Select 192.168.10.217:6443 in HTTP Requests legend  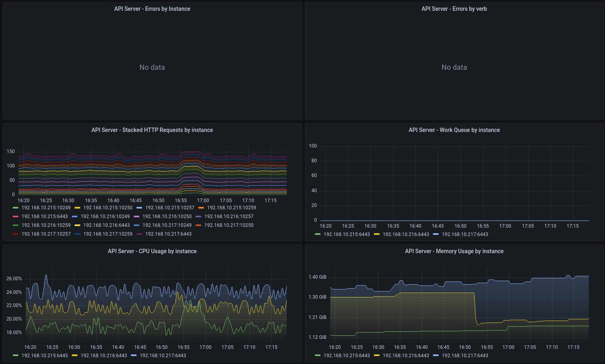pyautogui.click(x=168, y=234)
